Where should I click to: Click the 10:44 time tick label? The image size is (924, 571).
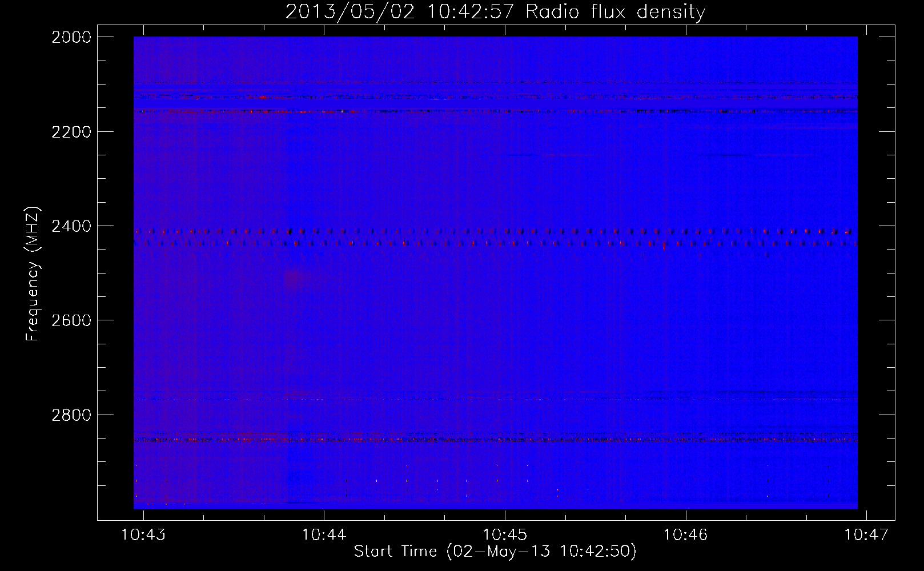[x=324, y=535]
